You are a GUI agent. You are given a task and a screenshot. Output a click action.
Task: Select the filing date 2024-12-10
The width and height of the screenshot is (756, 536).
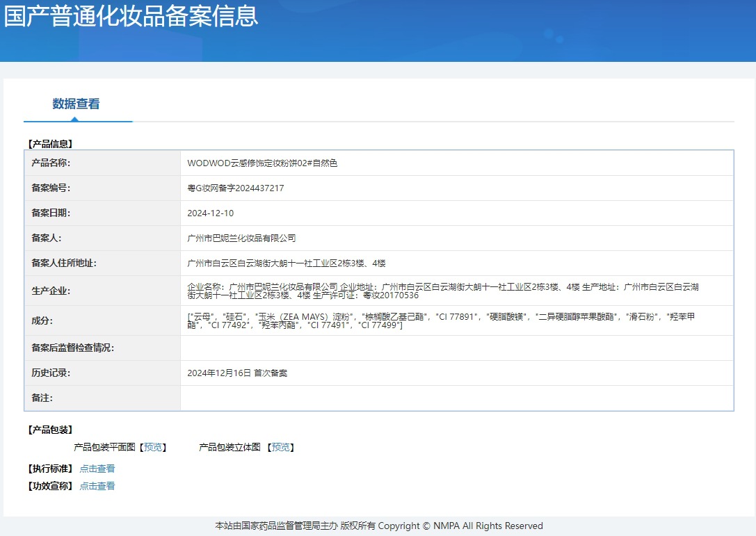pos(211,213)
